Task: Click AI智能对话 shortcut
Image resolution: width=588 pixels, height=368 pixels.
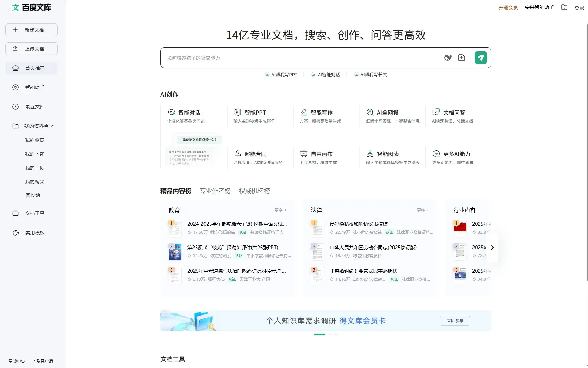Action: point(326,75)
